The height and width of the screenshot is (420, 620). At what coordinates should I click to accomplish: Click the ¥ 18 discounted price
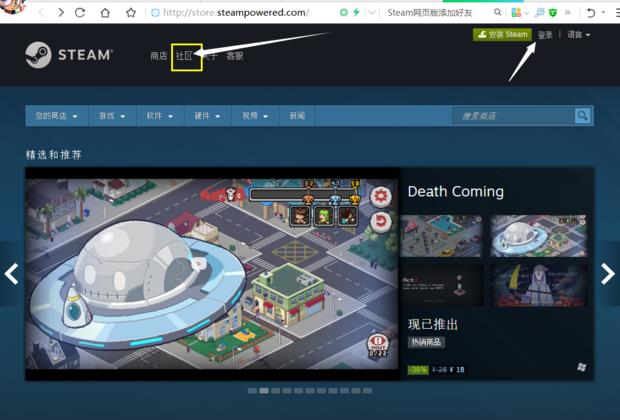457,370
